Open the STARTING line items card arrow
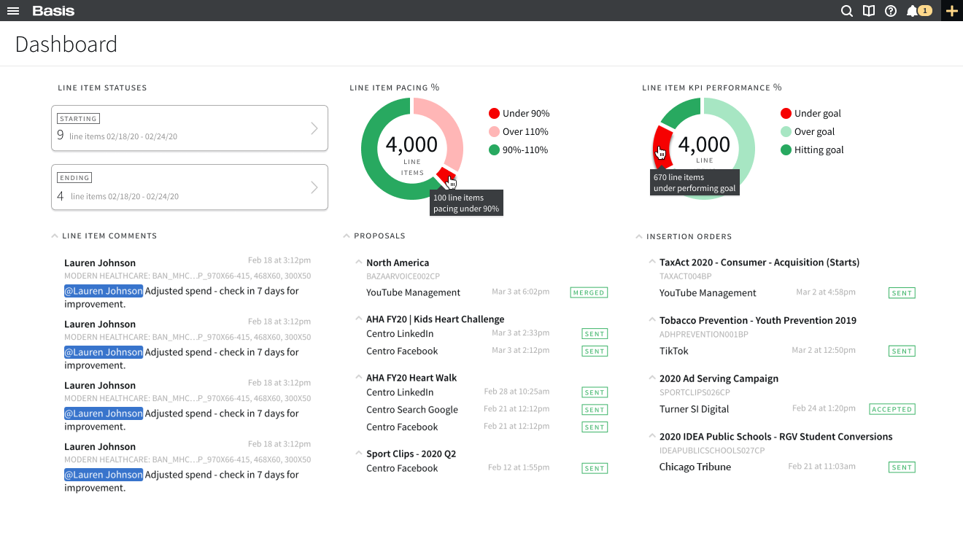 [314, 128]
